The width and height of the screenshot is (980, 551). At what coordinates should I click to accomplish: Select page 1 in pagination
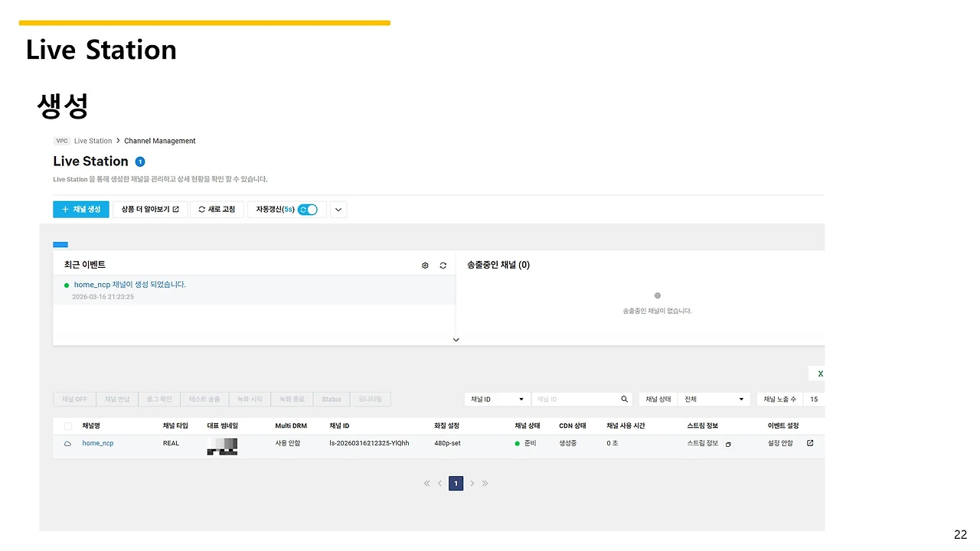pos(456,484)
